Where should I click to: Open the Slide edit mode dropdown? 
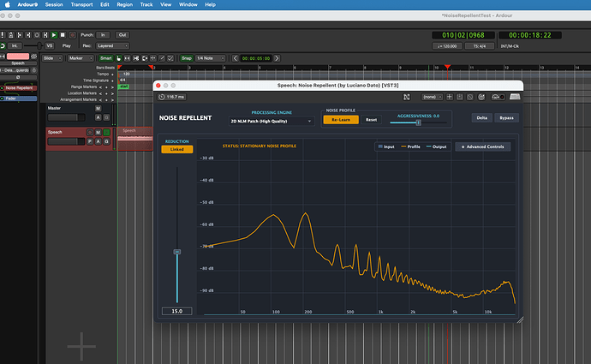tap(52, 58)
